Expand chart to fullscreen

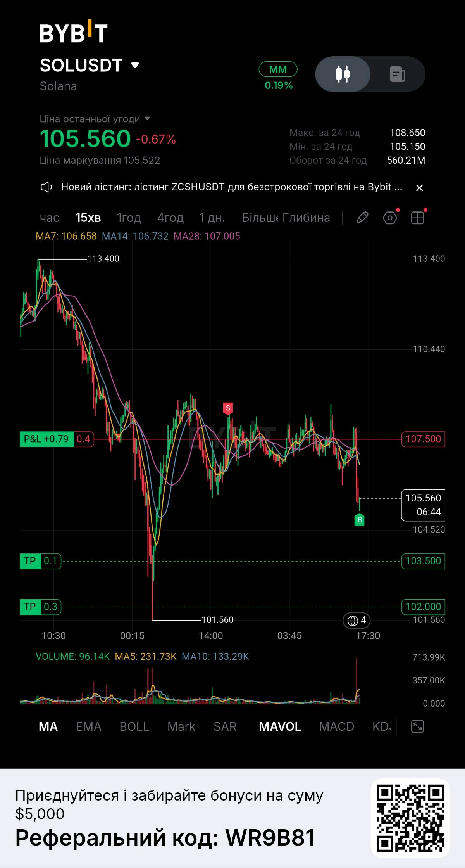point(417,726)
